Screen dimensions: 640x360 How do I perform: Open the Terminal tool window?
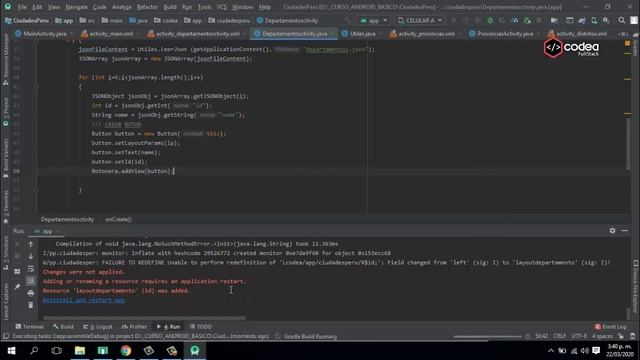point(29,327)
